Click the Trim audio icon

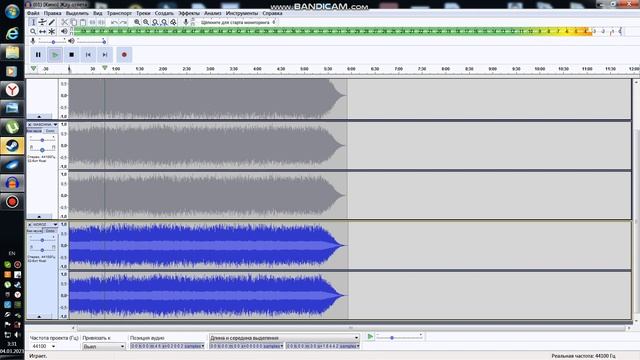click(x=93, y=22)
